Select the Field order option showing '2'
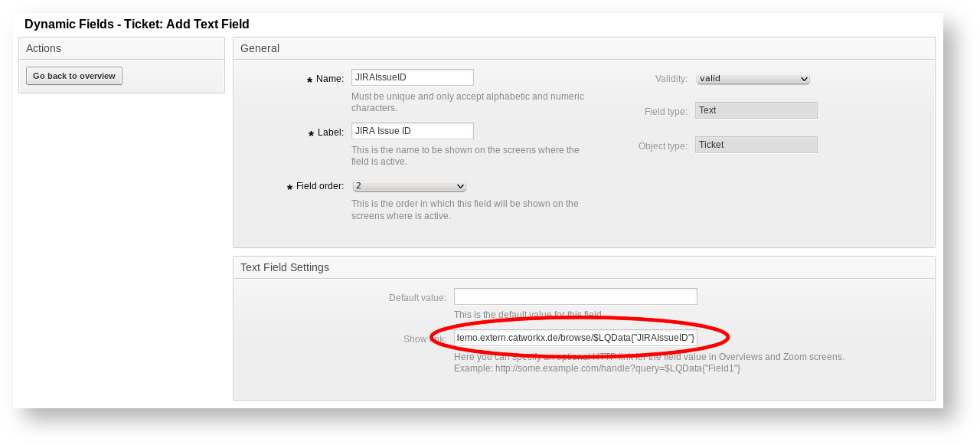The height and width of the screenshot is (445, 980). pos(408,185)
